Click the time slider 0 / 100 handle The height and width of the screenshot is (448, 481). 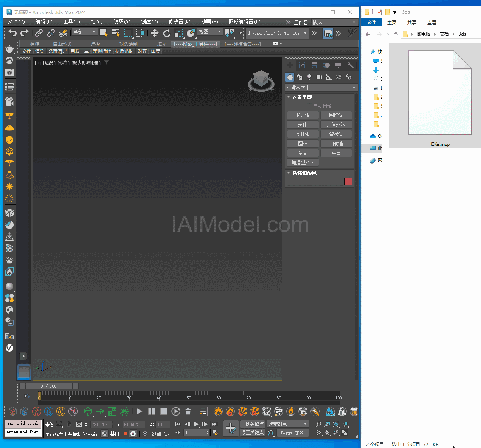pyautogui.click(x=49, y=386)
